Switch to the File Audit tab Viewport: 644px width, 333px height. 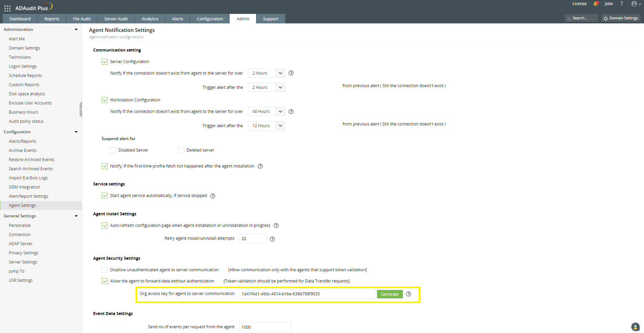click(82, 19)
